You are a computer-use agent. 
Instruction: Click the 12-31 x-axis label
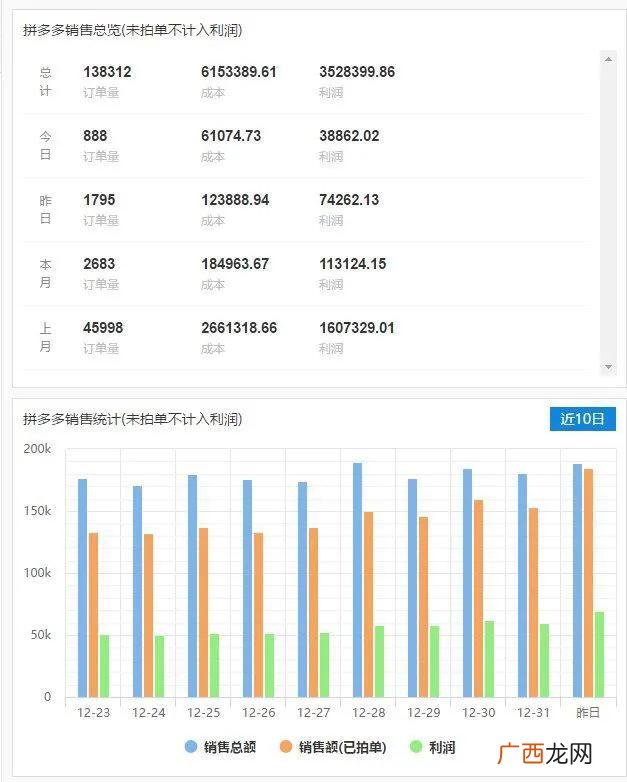533,713
